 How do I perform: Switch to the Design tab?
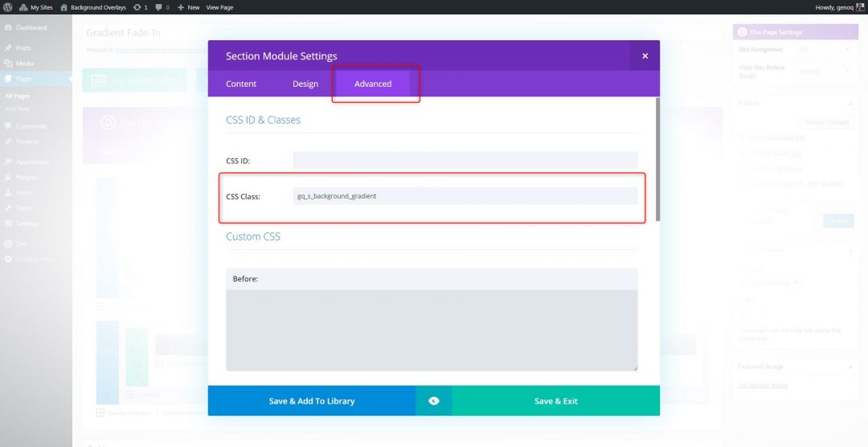[x=305, y=84]
